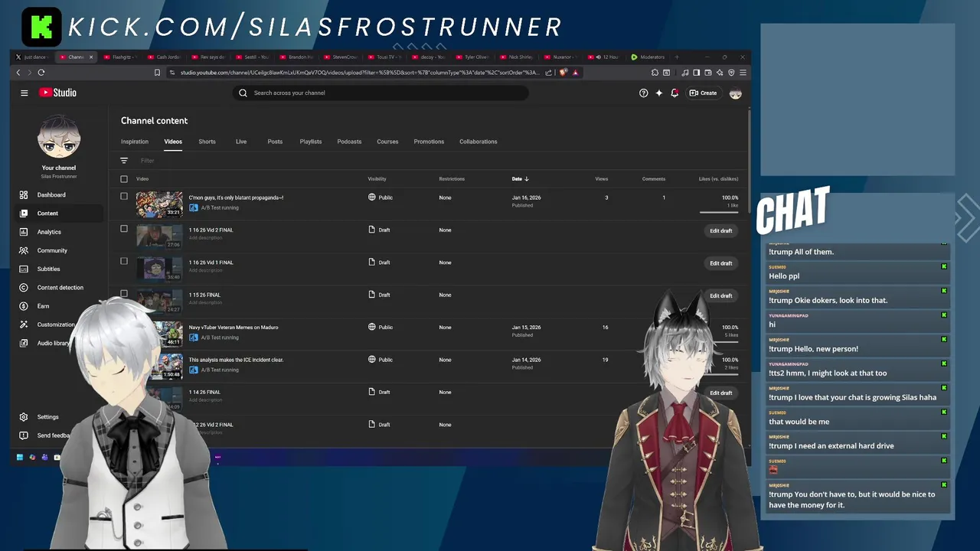The height and width of the screenshot is (551, 980).
Task: Click the Customization wand icon
Action: click(x=24, y=324)
